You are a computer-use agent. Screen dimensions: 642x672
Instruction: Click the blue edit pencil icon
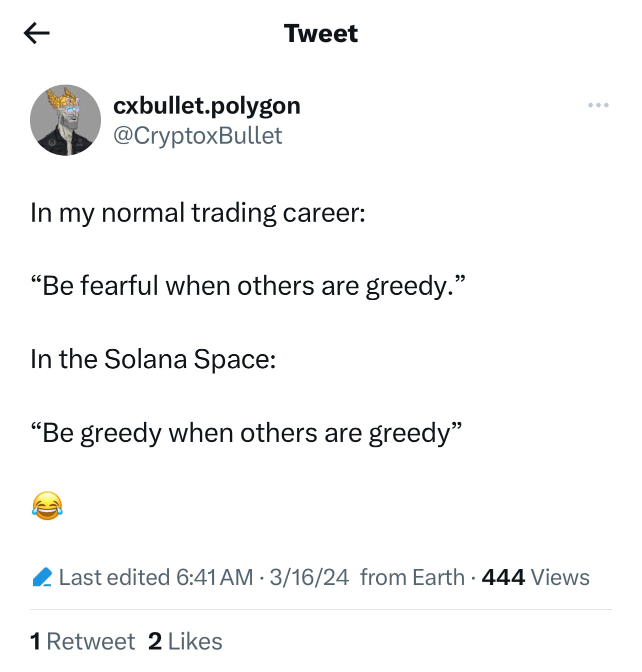[42, 577]
